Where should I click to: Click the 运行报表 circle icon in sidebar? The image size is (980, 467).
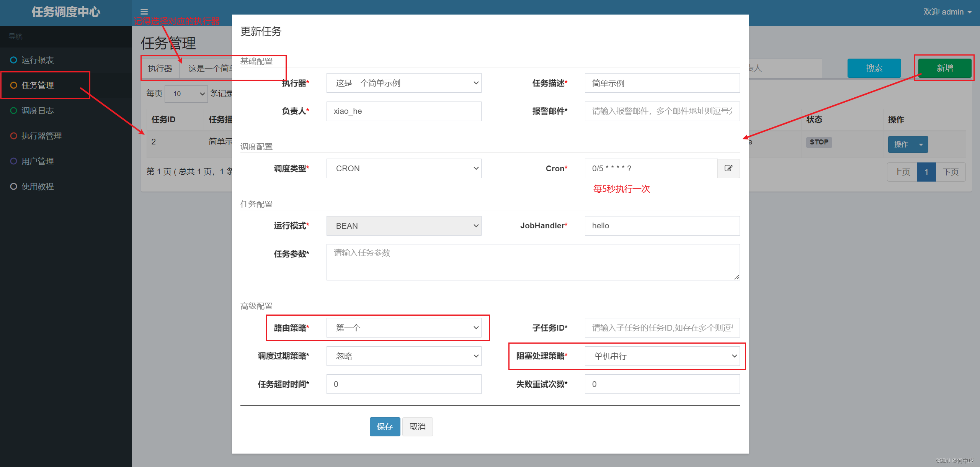click(x=13, y=60)
